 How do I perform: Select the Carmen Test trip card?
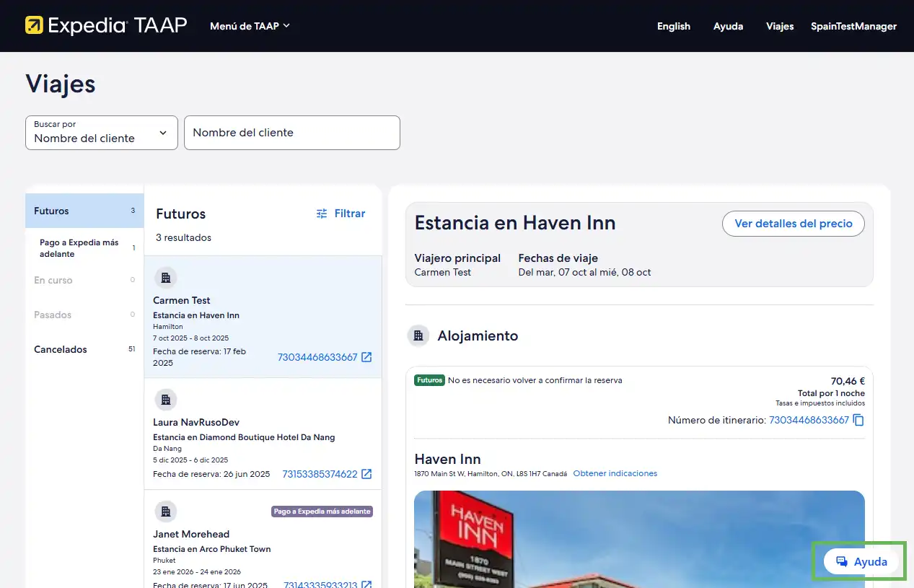click(x=263, y=316)
